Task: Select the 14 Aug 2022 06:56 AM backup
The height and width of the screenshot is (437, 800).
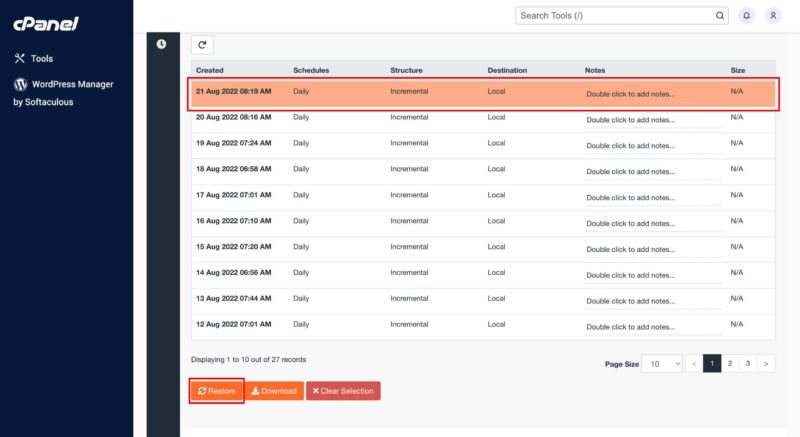Action: coord(483,275)
